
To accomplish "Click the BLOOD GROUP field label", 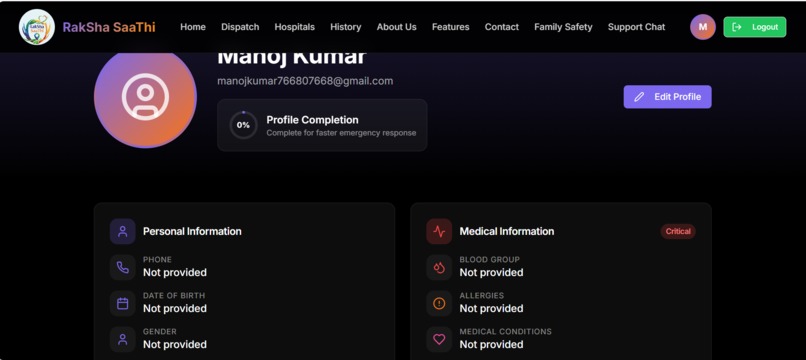I will (489, 260).
